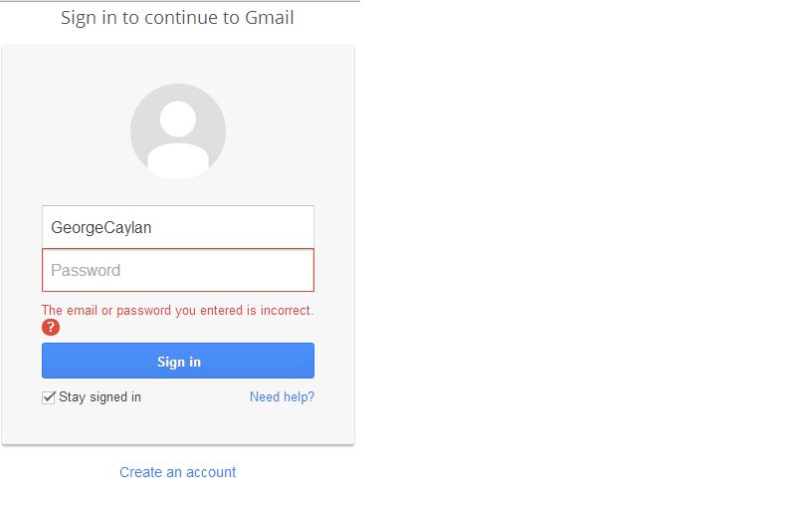Click the Password placeholder text
The height and width of the screenshot is (505, 812).
pyautogui.click(x=86, y=270)
